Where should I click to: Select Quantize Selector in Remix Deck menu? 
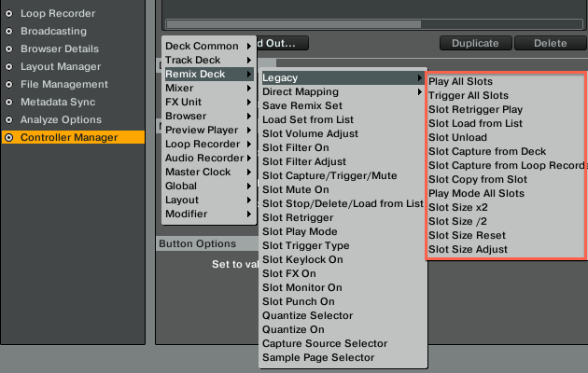(x=309, y=315)
